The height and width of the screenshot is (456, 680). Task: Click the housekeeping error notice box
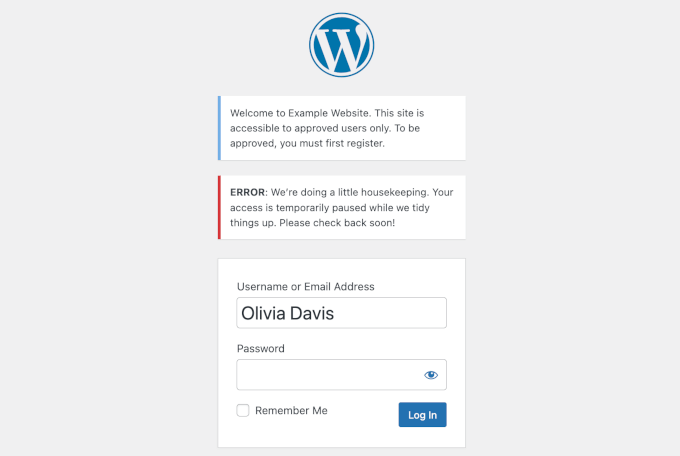[342, 208]
